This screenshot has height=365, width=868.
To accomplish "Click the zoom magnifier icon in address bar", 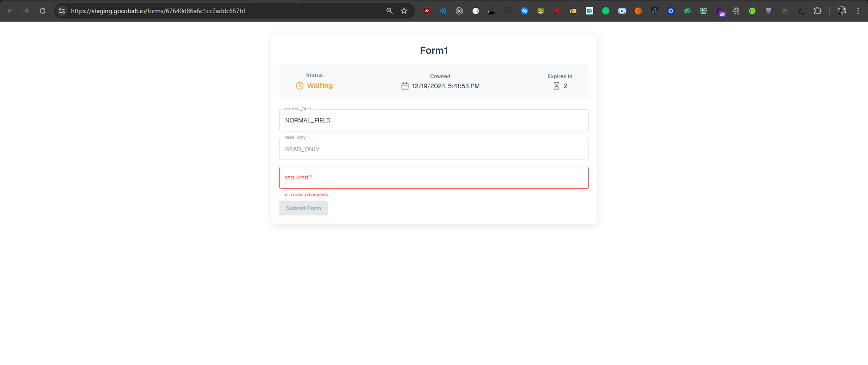I will [389, 11].
